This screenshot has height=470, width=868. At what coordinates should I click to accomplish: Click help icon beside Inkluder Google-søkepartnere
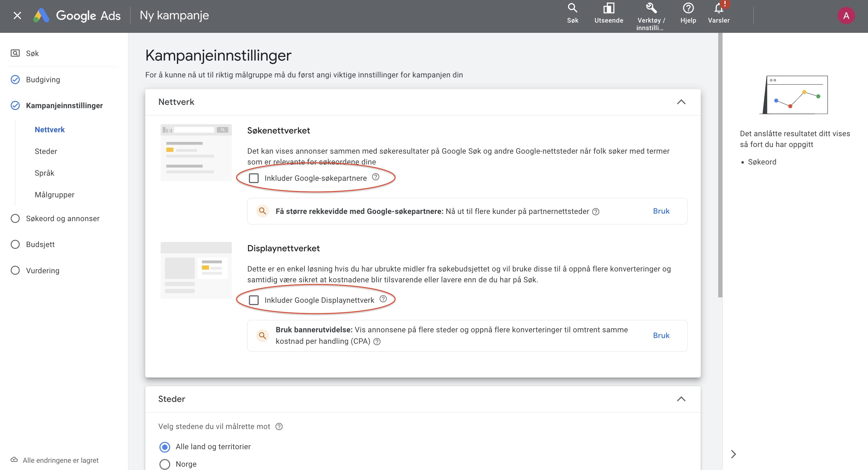(x=376, y=177)
